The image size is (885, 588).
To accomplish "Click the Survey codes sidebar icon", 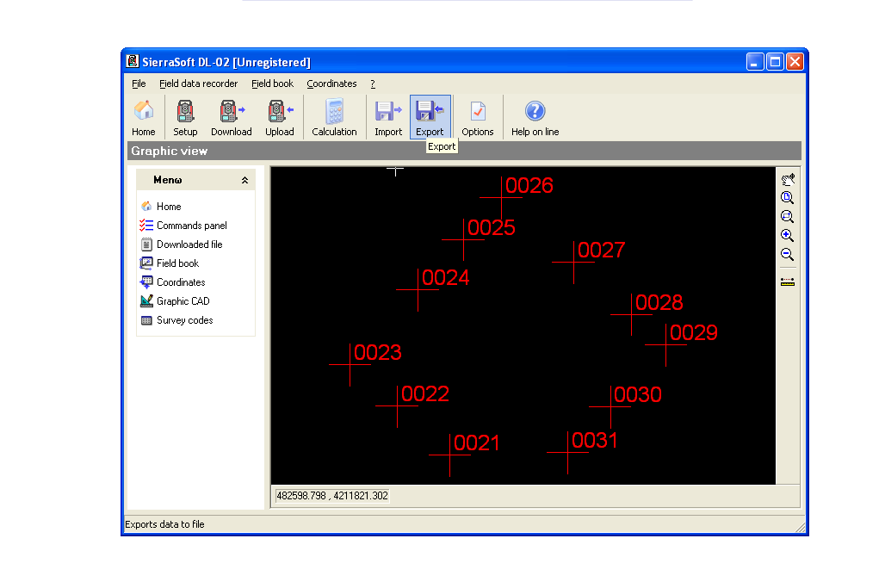I will [x=146, y=320].
